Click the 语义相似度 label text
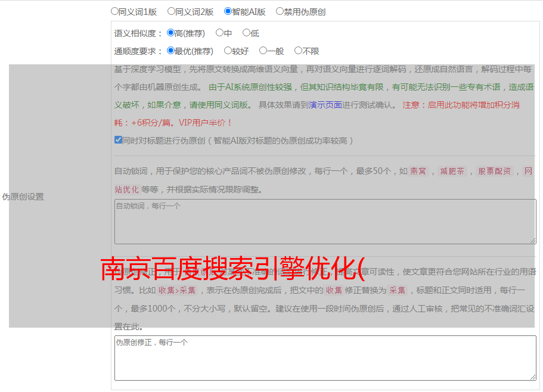Image resolution: width=543 pixels, height=392 pixels. coord(138,33)
